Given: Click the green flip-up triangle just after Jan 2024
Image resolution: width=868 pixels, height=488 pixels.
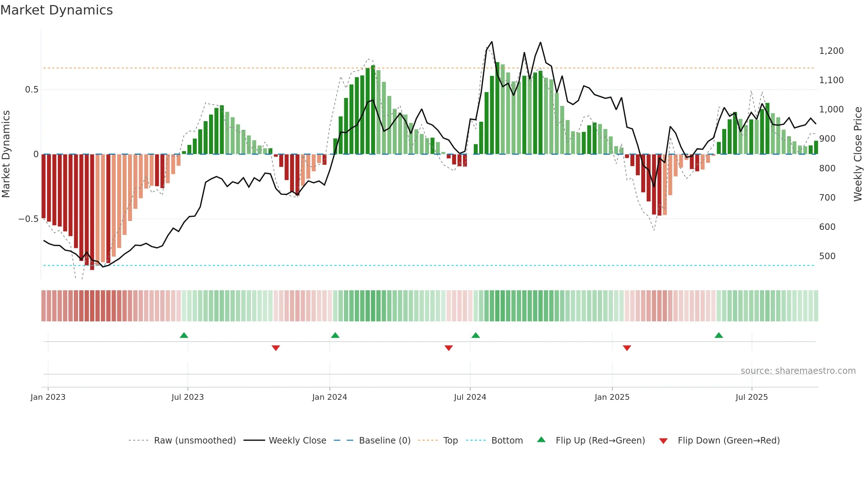Looking at the screenshot, I should click(x=335, y=335).
